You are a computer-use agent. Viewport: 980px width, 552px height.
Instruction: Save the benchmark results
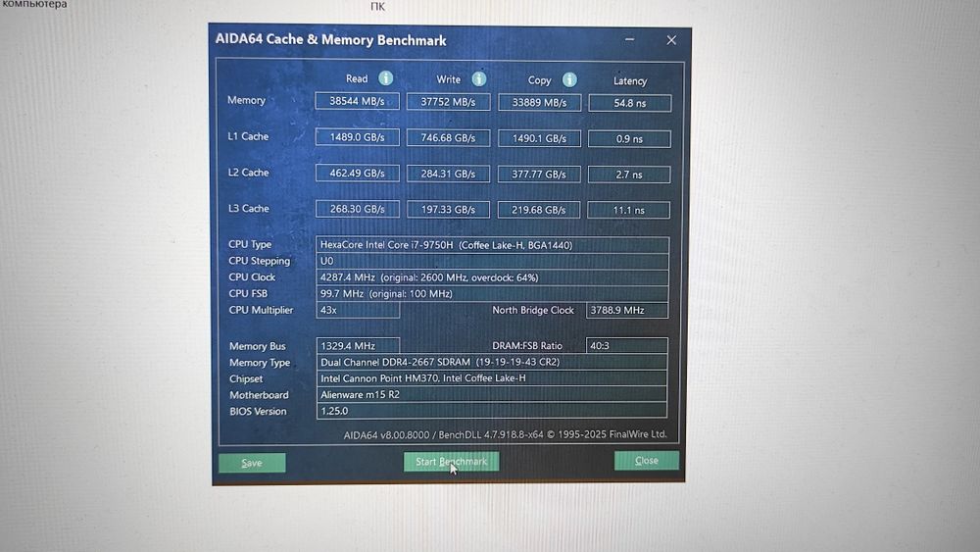click(x=252, y=463)
